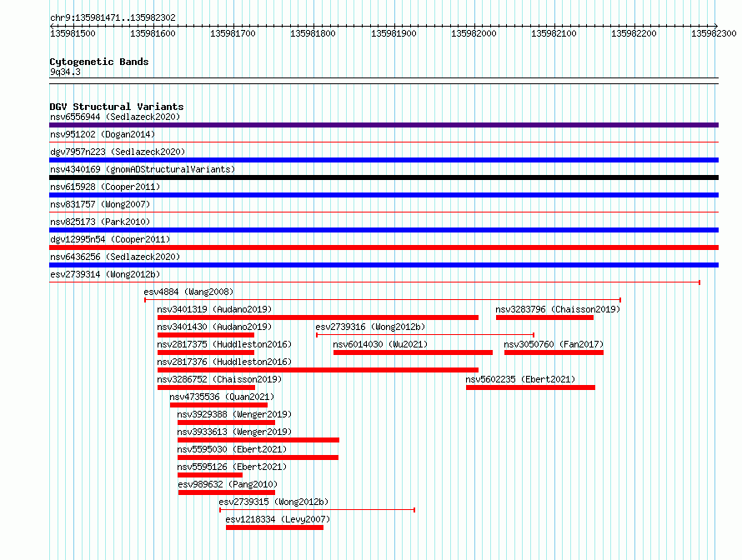Click nsv5602235 (Ebert2021) label
Screen dimensions: 742x560
coord(520,379)
